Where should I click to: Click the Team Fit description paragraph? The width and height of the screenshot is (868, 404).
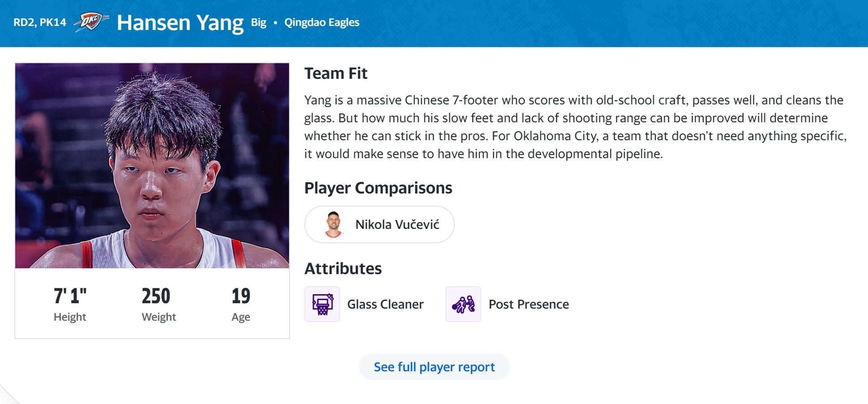[x=574, y=127]
